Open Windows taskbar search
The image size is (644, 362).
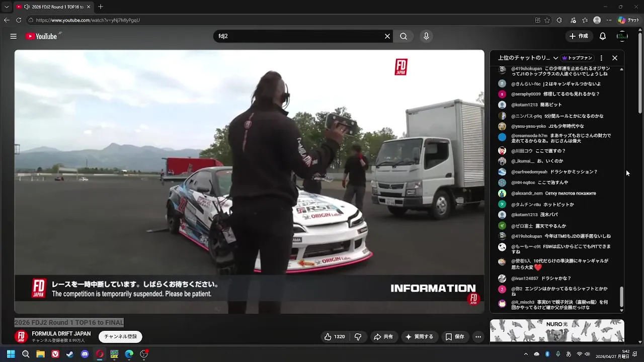coord(26,354)
